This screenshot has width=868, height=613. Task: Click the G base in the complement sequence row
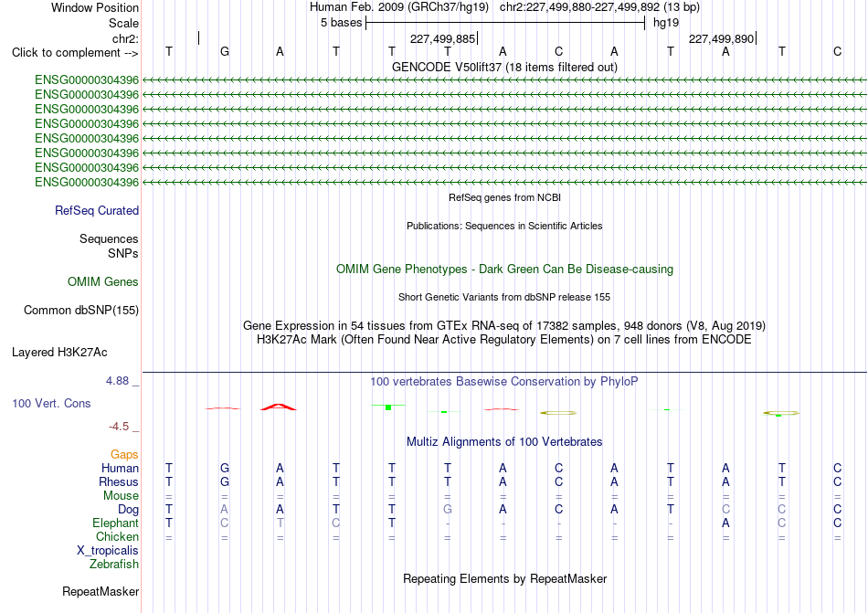tap(224, 51)
